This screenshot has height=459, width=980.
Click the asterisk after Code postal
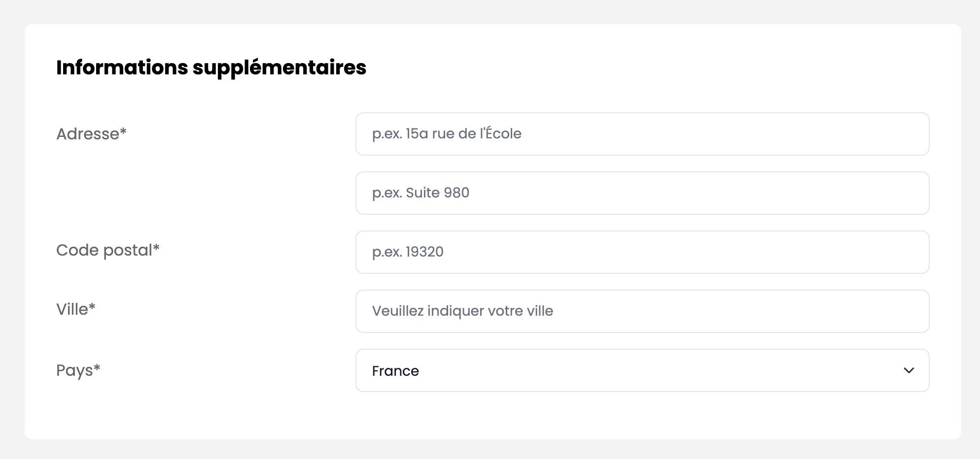(x=156, y=248)
